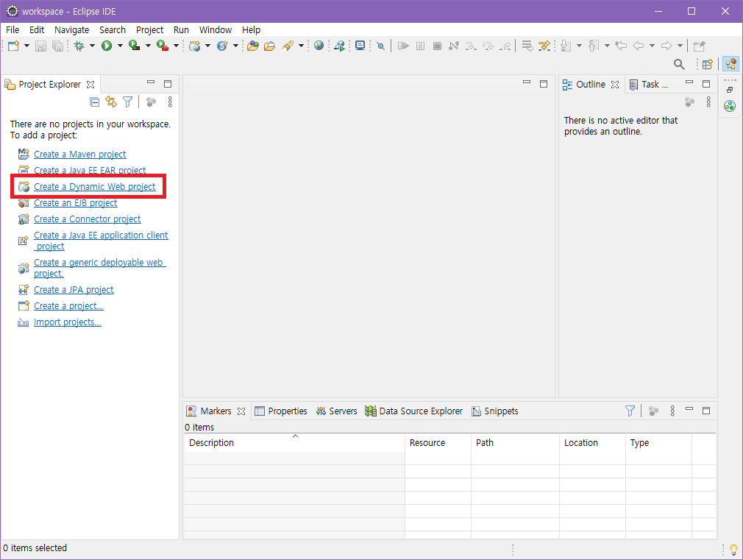Screen dimensions: 743x560
Task: Collapse All in Project Explorer
Action: click(94, 102)
